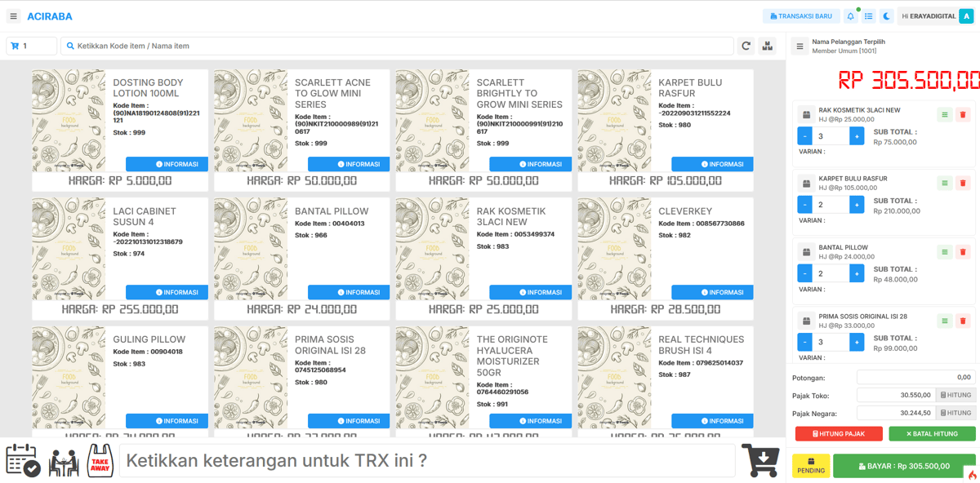Screen dimensions: 980x483
Task: Open INFORMASI for PRIMA SOSIS product card
Action: pyautogui.click(x=349, y=421)
